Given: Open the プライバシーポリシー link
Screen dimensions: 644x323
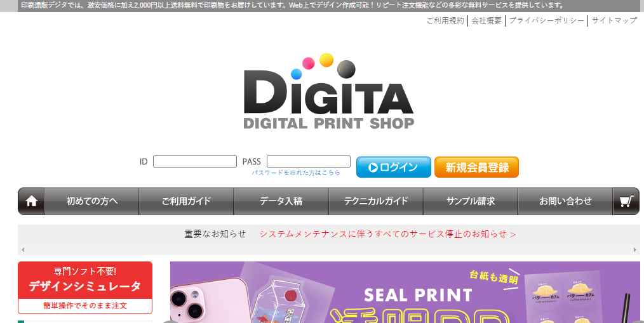Looking at the screenshot, I should click(x=546, y=20).
